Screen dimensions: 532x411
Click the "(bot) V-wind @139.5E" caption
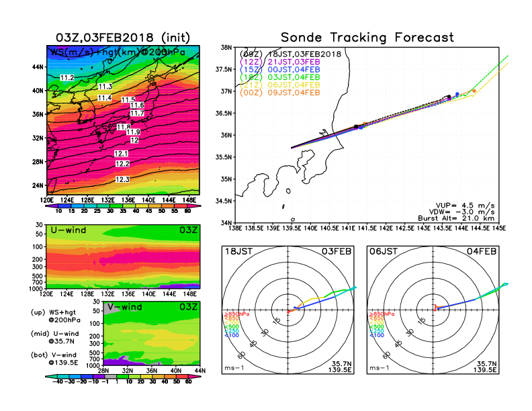coord(54,359)
